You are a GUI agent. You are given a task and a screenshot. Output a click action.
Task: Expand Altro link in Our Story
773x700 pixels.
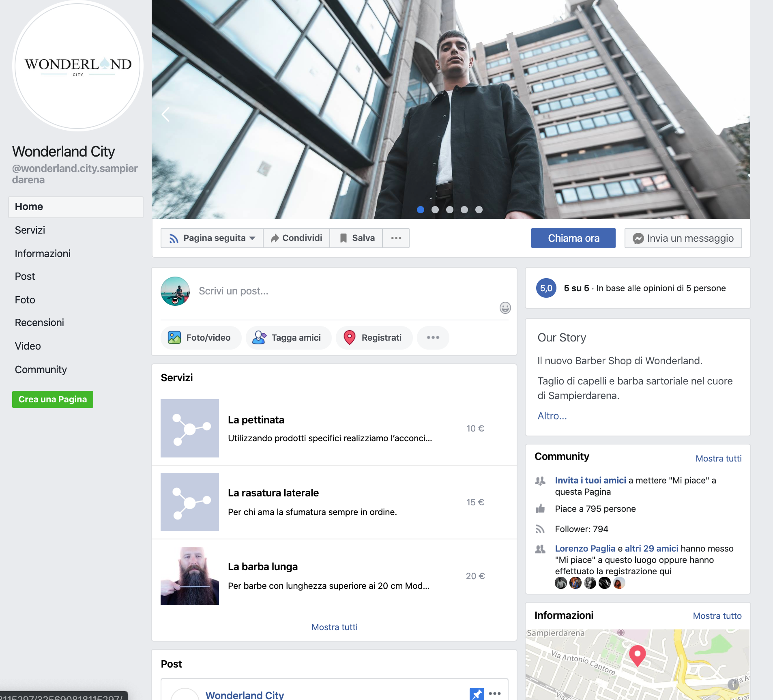(552, 416)
